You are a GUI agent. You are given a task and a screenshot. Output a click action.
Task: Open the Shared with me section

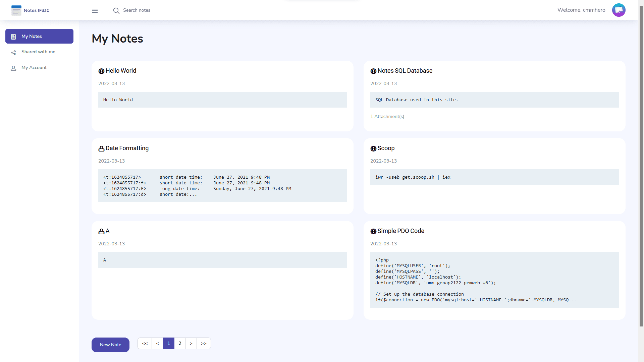pos(38,52)
